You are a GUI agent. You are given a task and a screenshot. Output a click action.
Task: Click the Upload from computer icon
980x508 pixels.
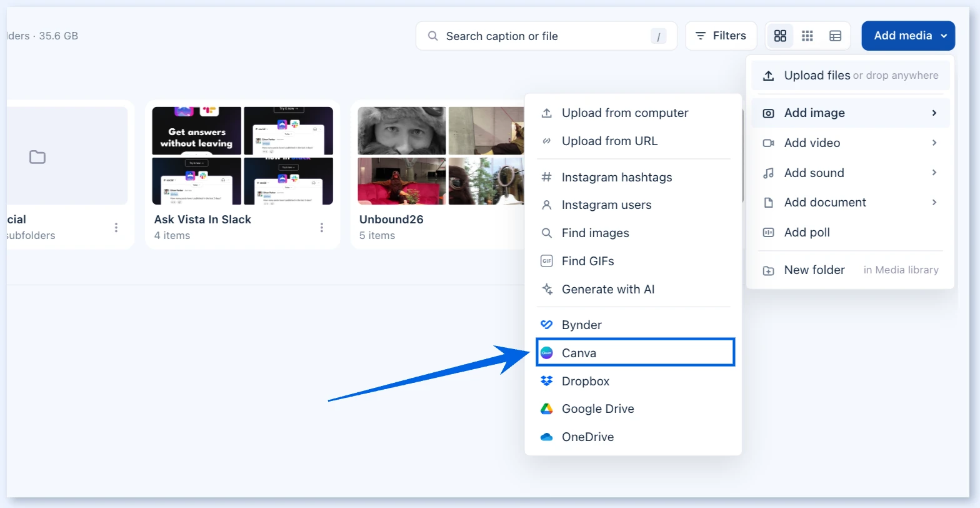[x=547, y=113]
